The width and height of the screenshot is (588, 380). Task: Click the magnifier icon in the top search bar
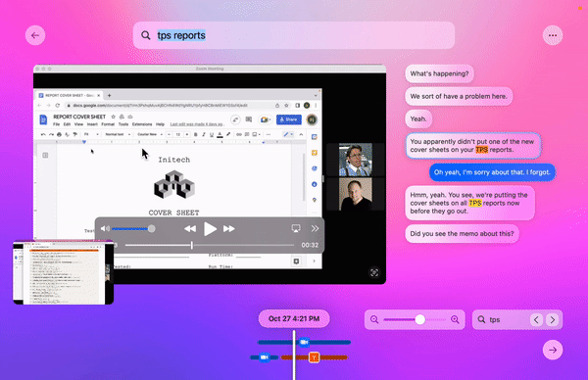tap(145, 35)
